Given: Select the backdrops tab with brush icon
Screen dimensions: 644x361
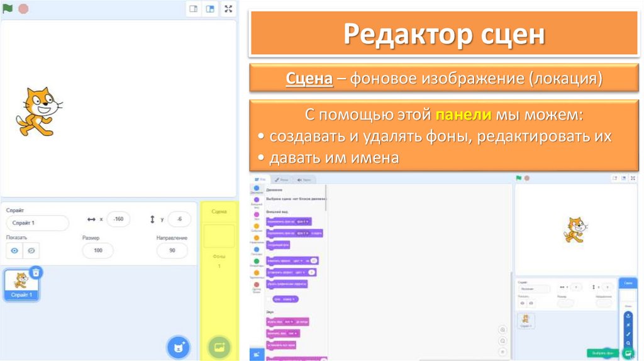Looking at the screenshot, I should tap(282, 180).
